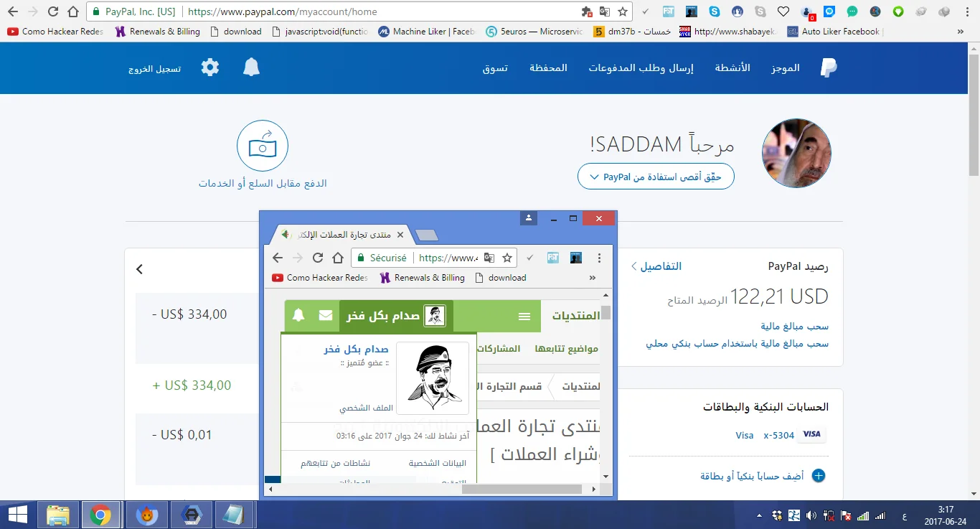Select المحفظة in the PayPal top menu
This screenshot has width=980, height=529.
[548, 67]
